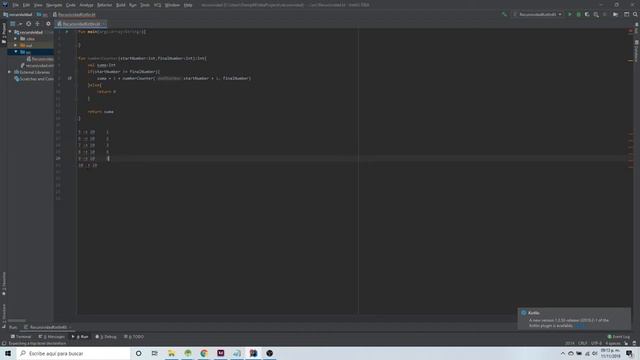This screenshot has width=640, height=360.
Task: Click error stripe indicator at top of editor
Action: coord(631,31)
